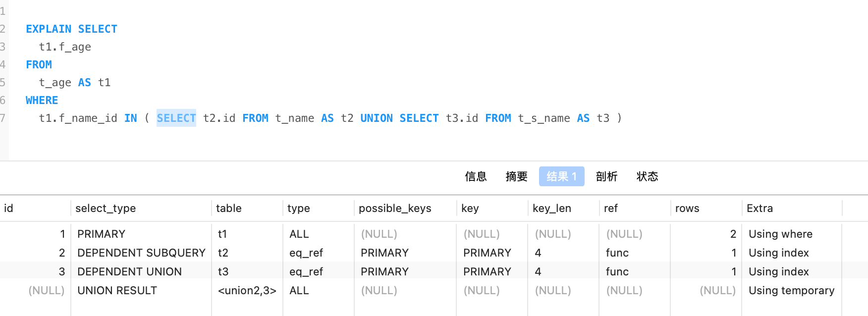Select the DEPENDENT UNION cell
This screenshot has height=316, width=868.
129,272
